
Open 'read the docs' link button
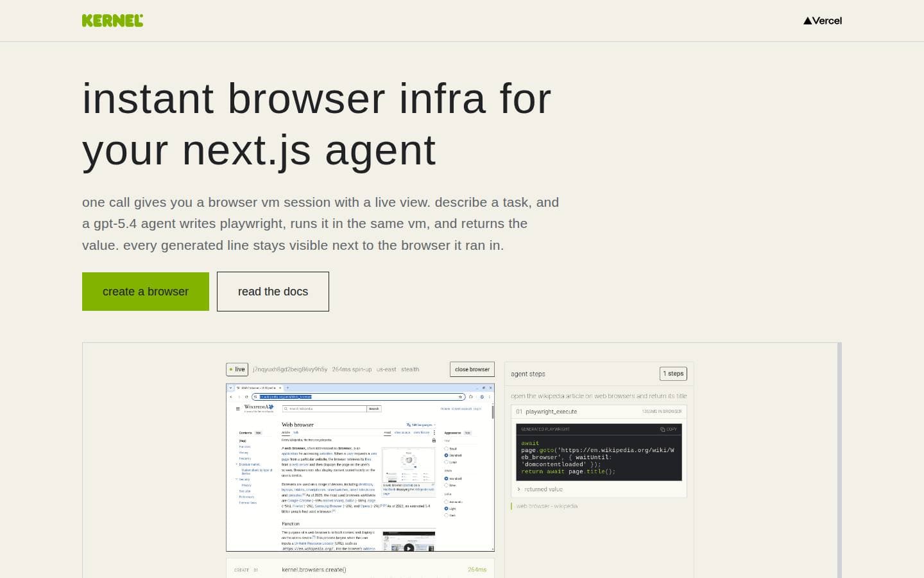click(273, 292)
